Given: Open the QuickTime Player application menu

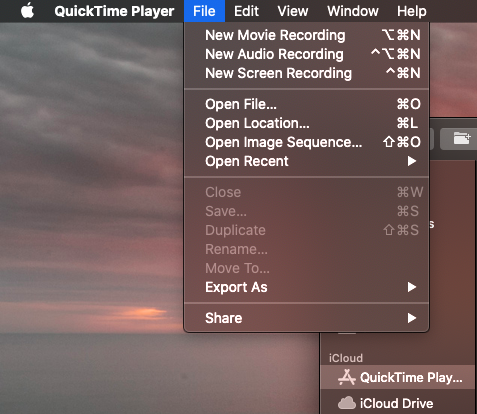Looking at the screenshot, I should 114,11.
